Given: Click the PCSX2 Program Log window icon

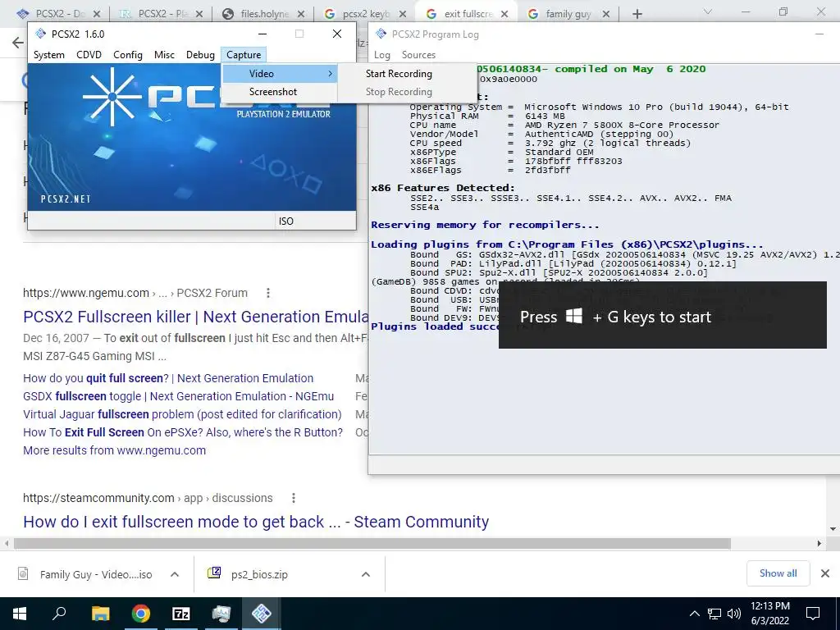Looking at the screenshot, I should click(x=381, y=34).
